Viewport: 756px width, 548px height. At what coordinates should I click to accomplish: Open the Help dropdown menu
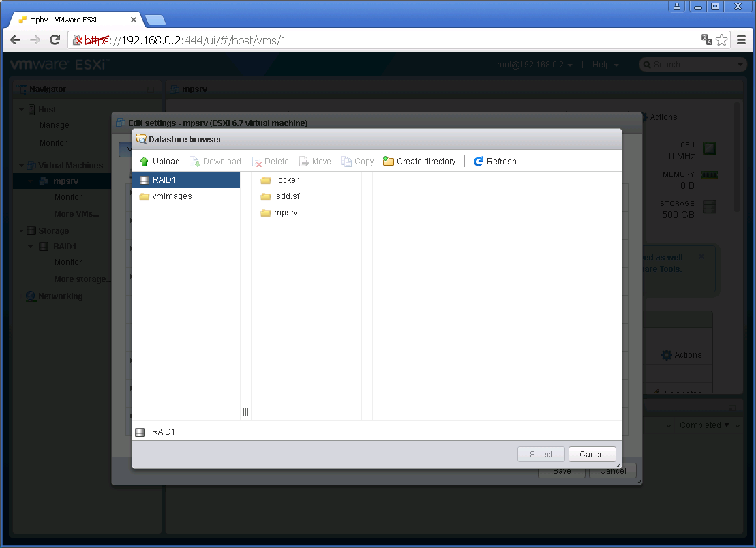click(x=605, y=65)
